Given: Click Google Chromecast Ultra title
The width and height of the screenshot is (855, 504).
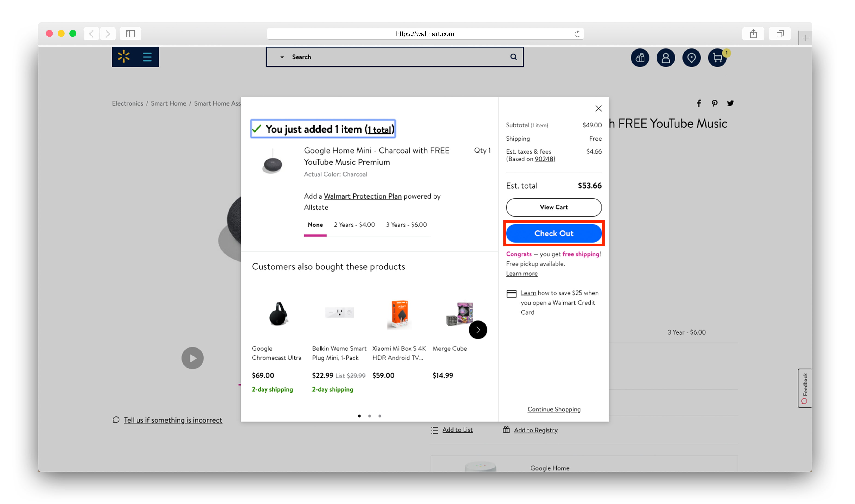Looking at the screenshot, I should [x=276, y=353].
